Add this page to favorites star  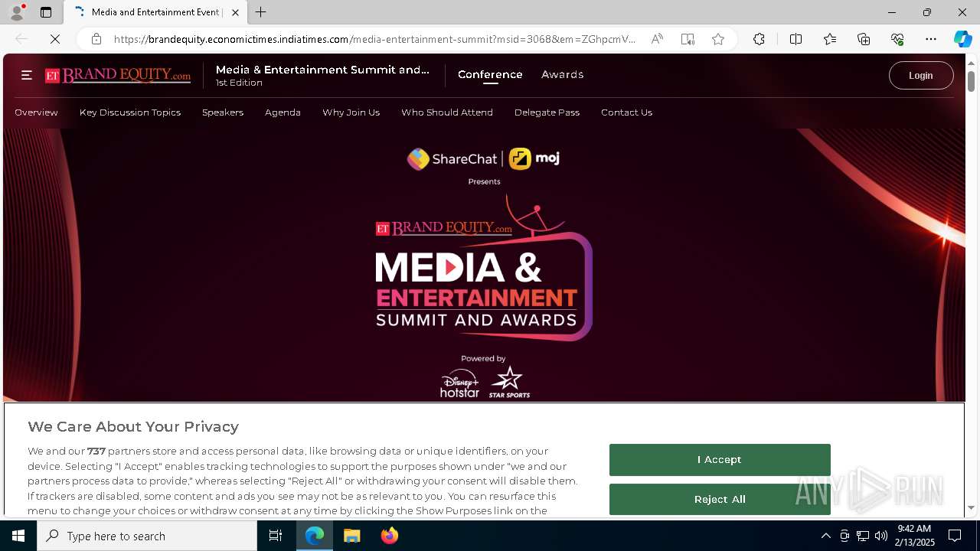[718, 39]
